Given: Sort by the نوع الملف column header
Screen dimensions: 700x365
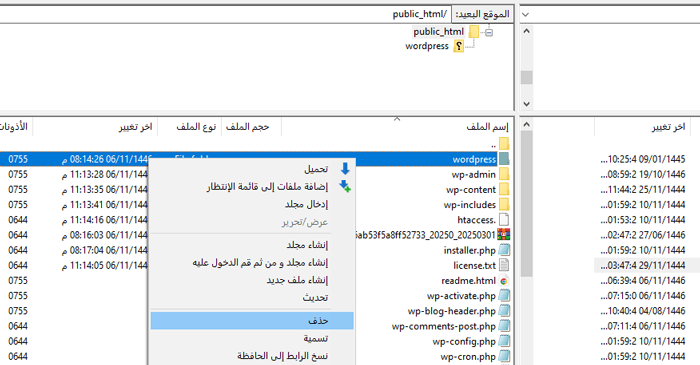Looking at the screenshot, I should point(190,127).
